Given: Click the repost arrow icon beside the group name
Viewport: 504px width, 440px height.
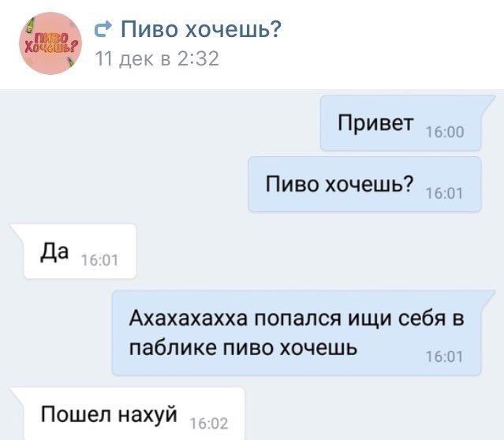Looking at the screenshot, I should point(103,29).
